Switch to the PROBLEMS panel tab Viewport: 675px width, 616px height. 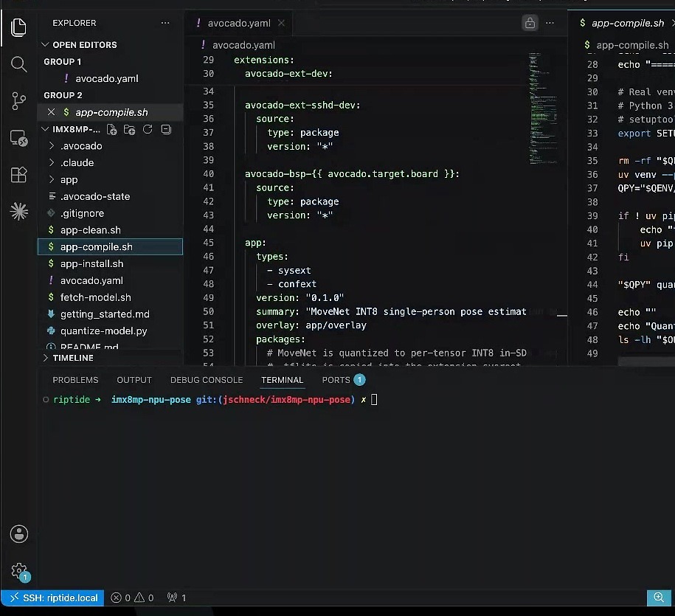pyautogui.click(x=75, y=380)
